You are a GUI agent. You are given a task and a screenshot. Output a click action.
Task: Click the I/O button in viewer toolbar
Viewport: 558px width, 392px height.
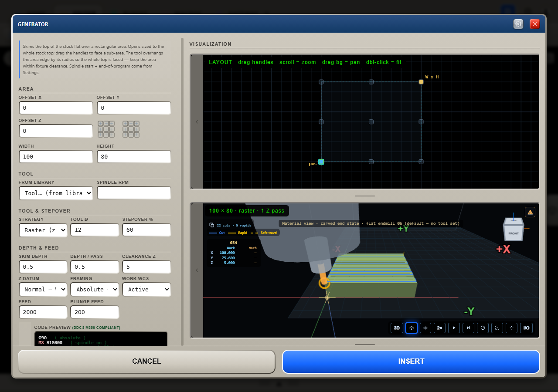point(526,328)
